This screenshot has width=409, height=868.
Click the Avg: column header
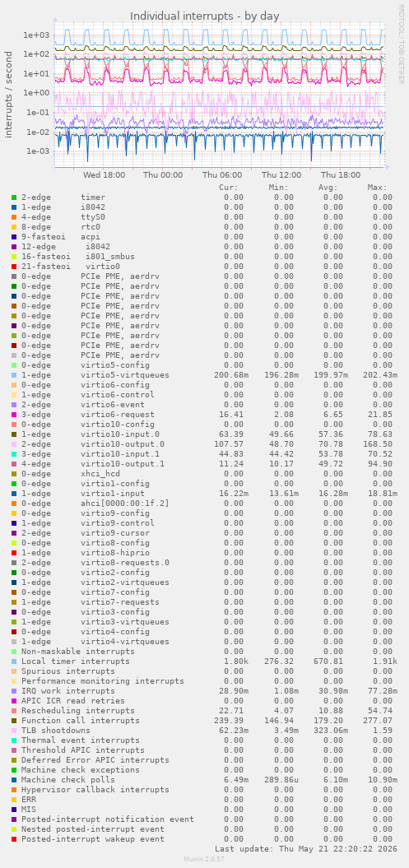coord(328,187)
